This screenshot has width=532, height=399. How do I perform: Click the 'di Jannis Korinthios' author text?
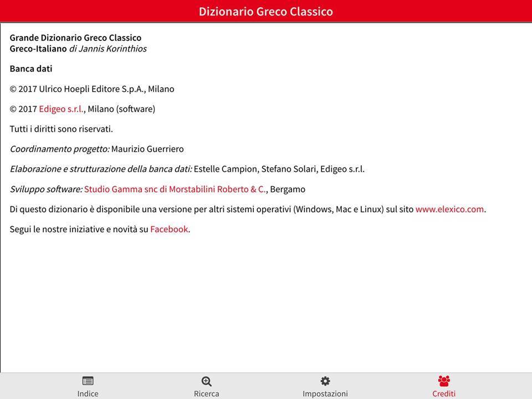click(x=108, y=49)
